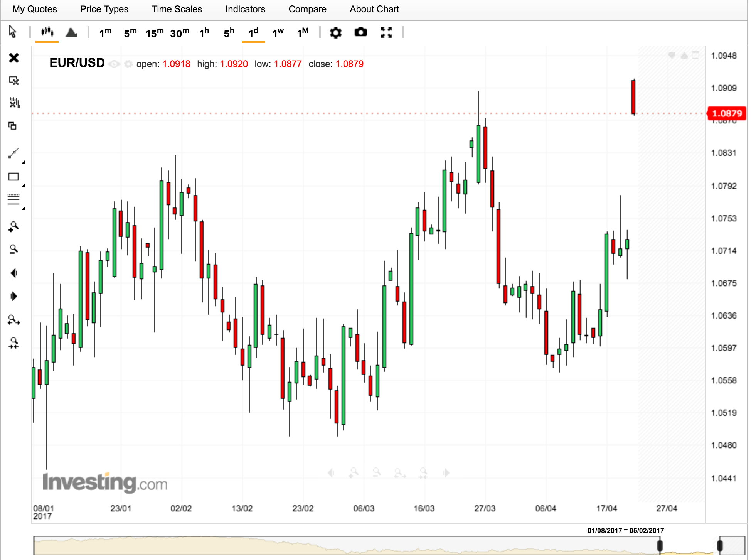The image size is (751, 560).
Task: Switch to candlestick chart type
Action: click(47, 32)
